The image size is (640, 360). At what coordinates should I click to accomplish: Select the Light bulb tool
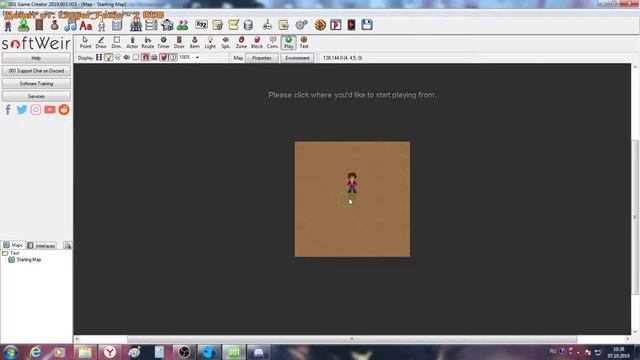(210, 42)
